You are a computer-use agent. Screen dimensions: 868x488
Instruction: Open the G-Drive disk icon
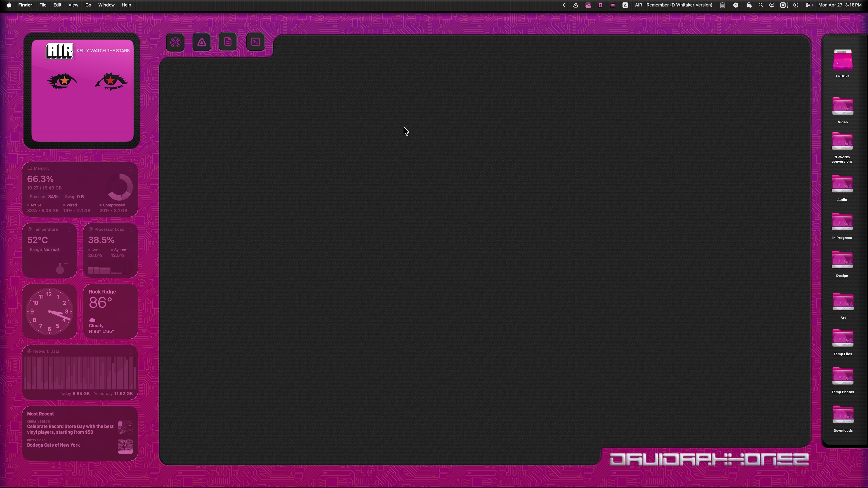pyautogui.click(x=842, y=60)
